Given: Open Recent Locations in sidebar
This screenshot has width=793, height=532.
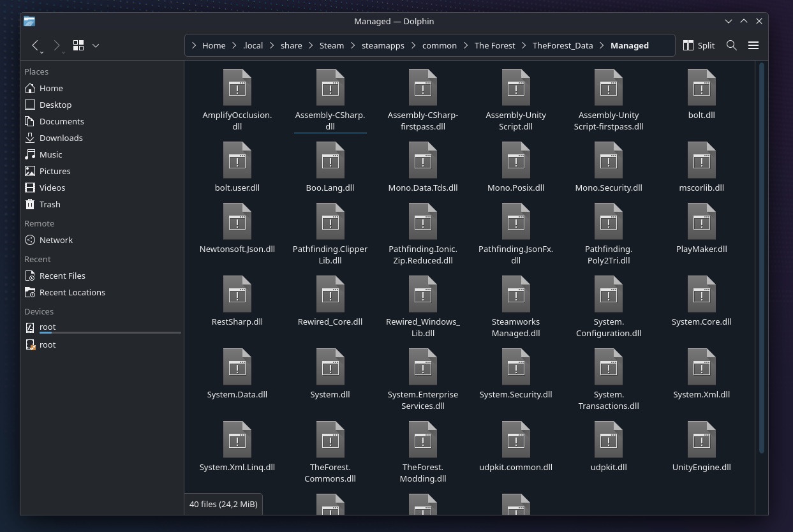Looking at the screenshot, I should 102,292.
